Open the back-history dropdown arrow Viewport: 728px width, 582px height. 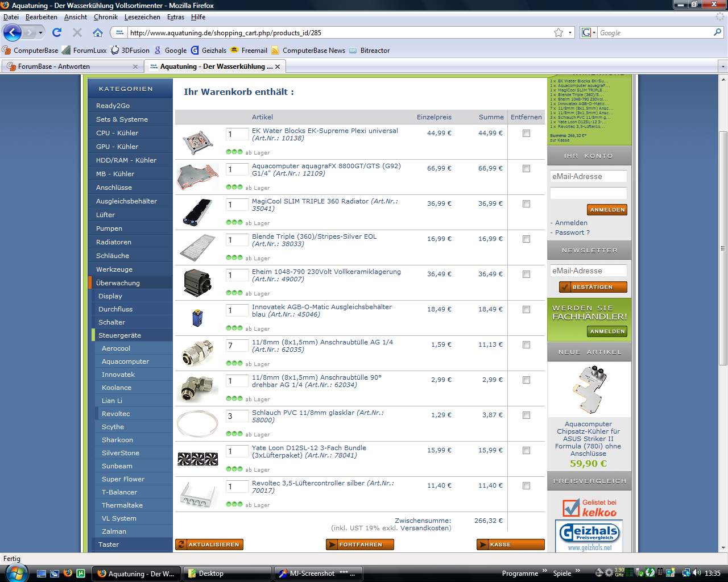click(x=40, y=32)
